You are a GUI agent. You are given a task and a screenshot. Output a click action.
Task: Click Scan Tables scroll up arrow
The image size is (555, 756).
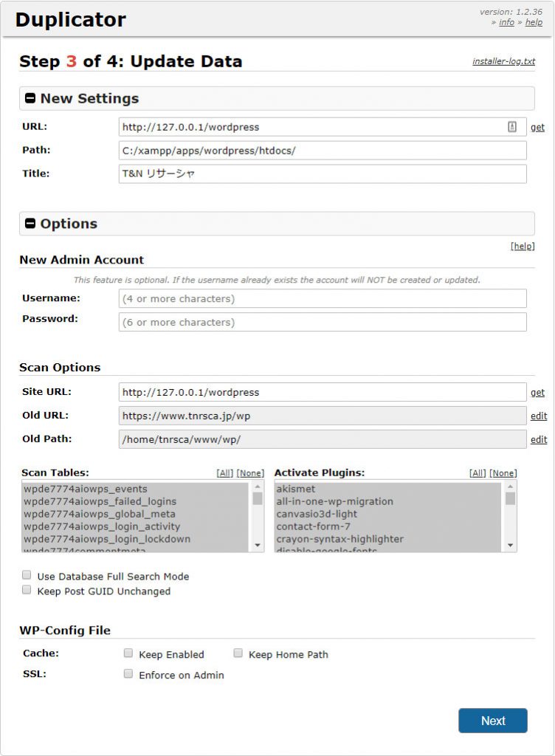[258, 487]
